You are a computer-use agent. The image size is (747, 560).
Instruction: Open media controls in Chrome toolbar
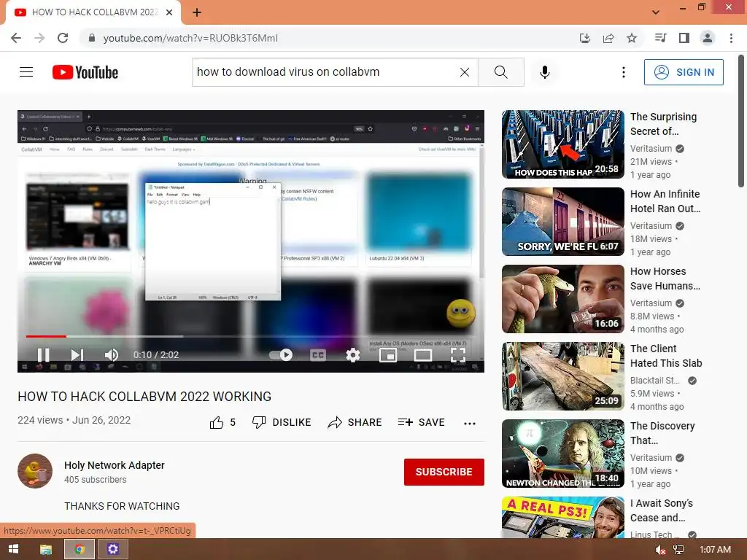(660, 38)
